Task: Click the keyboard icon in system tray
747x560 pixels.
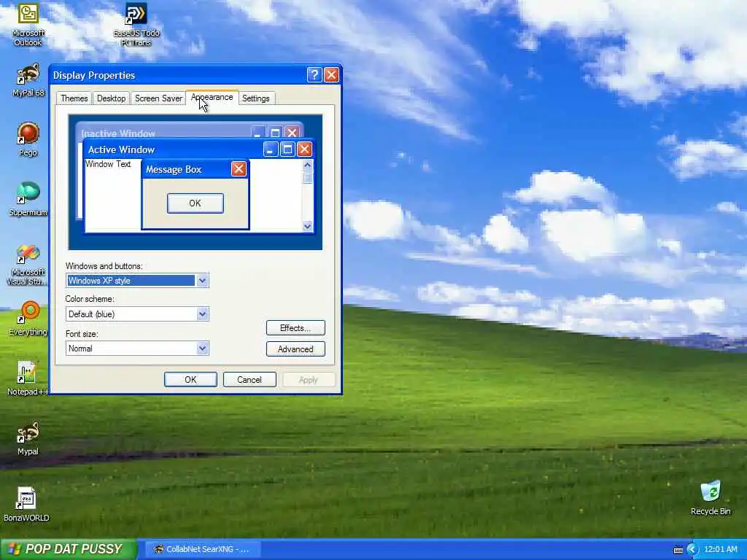Action: click(678, 550)
